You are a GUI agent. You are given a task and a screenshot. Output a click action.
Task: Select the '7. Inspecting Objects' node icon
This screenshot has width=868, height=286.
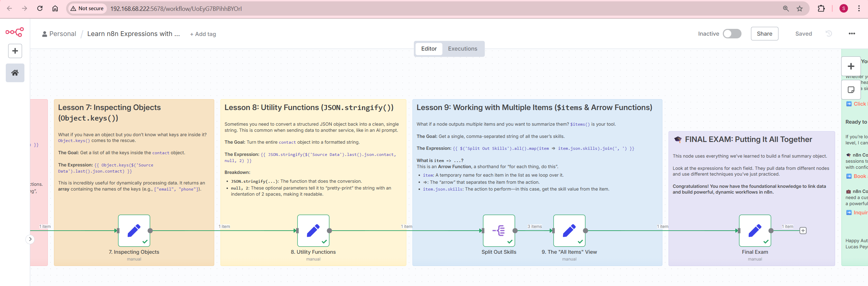click(x=134, y=231)
